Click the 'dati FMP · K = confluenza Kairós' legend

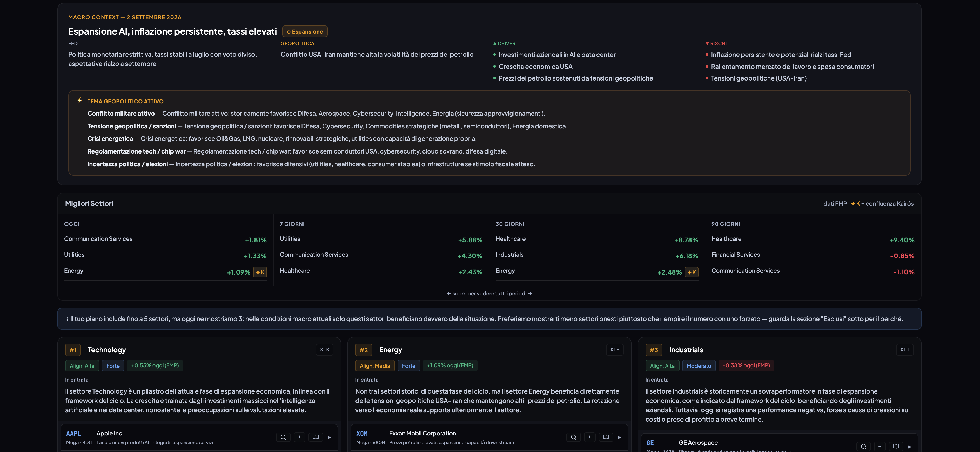[868, 204]
